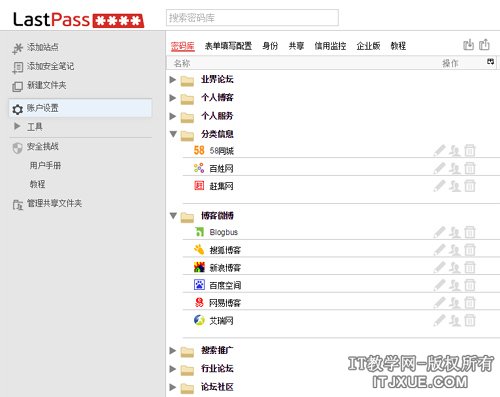Select the 百姓网 site entry
Viewport: 500px width, 397px height.
tap(221, 169)
